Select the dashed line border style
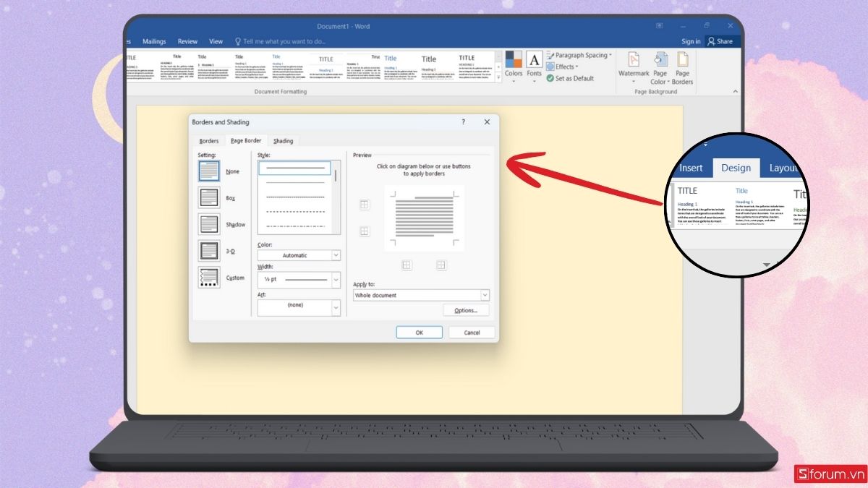The height and width of the screenshot is (488, 868). coord(295,211)
